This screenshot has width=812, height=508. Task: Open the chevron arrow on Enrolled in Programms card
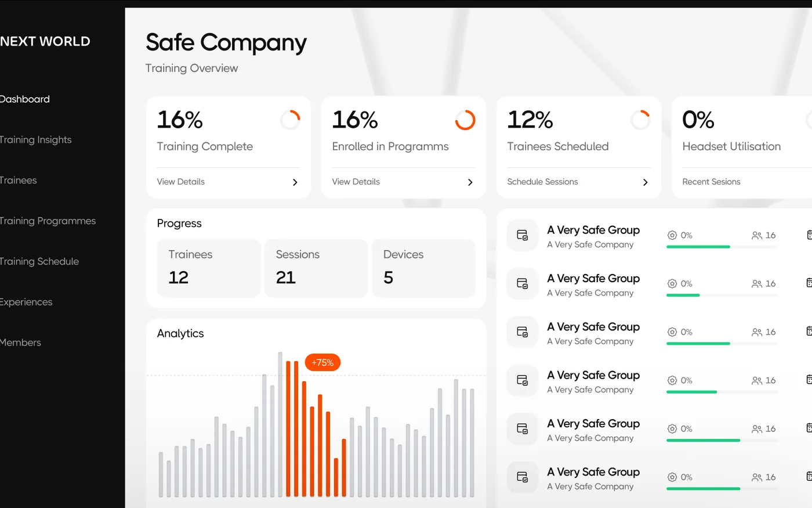[470, 182]
